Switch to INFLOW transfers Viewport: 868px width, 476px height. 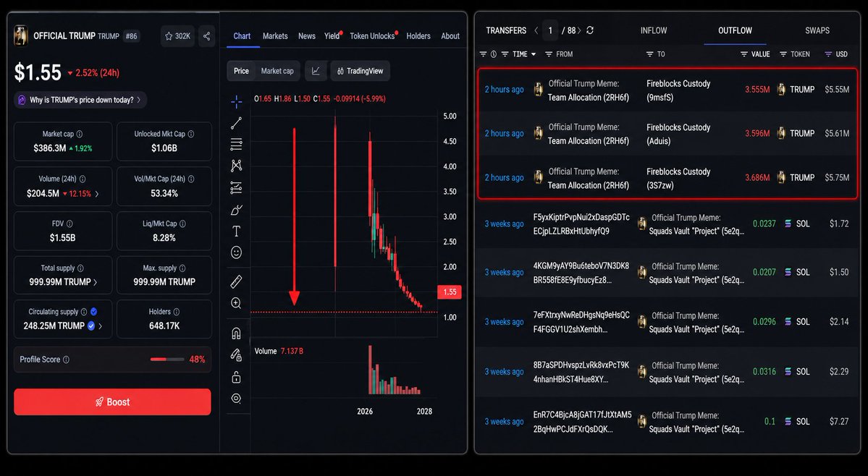pos(654,30)
